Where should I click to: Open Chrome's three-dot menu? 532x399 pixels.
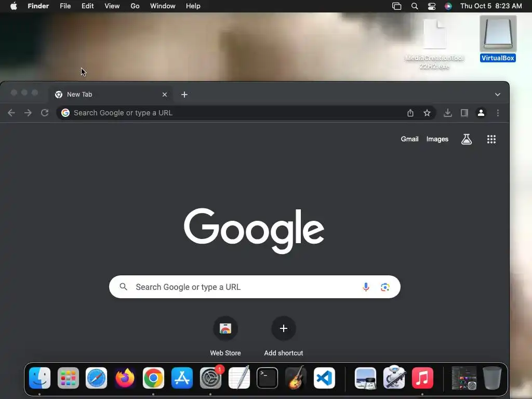pos(498,113)
